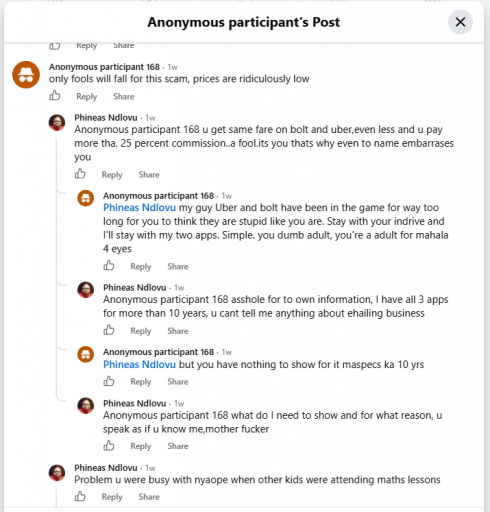Open Phineas Ndlovu's avatar beside the commission comment
Viewport: 490px width, 512px height.
click(57, 123)
